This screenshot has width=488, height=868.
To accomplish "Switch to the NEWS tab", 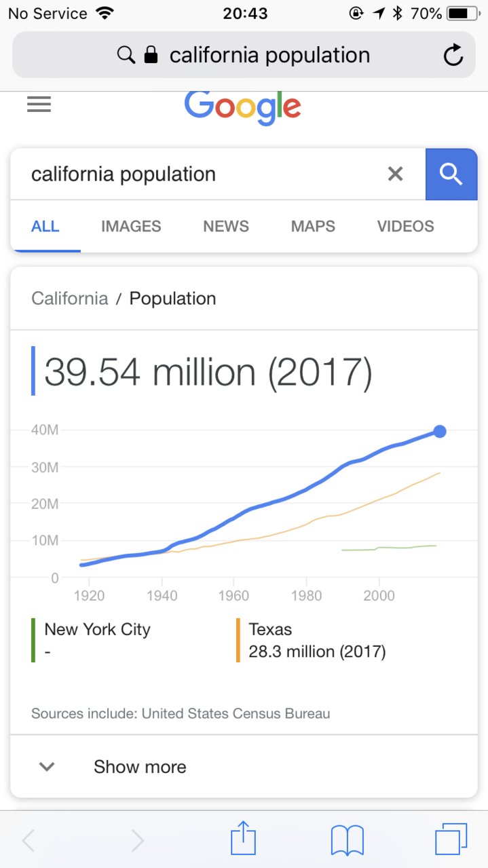I will tap(226, 226).
